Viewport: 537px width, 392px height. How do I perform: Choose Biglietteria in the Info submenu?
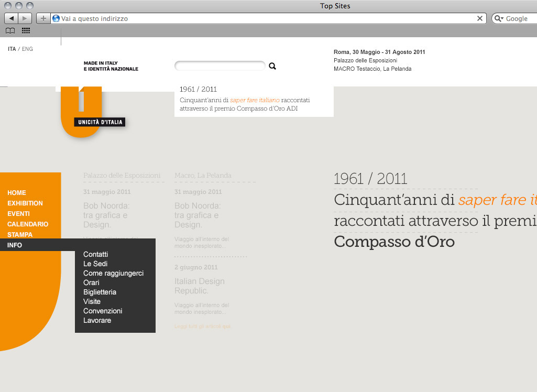(100, 292)
